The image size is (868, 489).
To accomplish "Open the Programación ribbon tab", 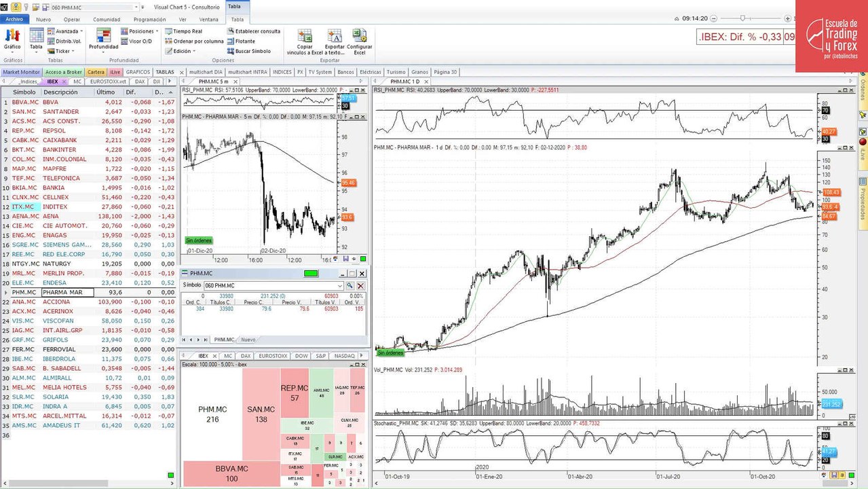I will coord(149,19).
